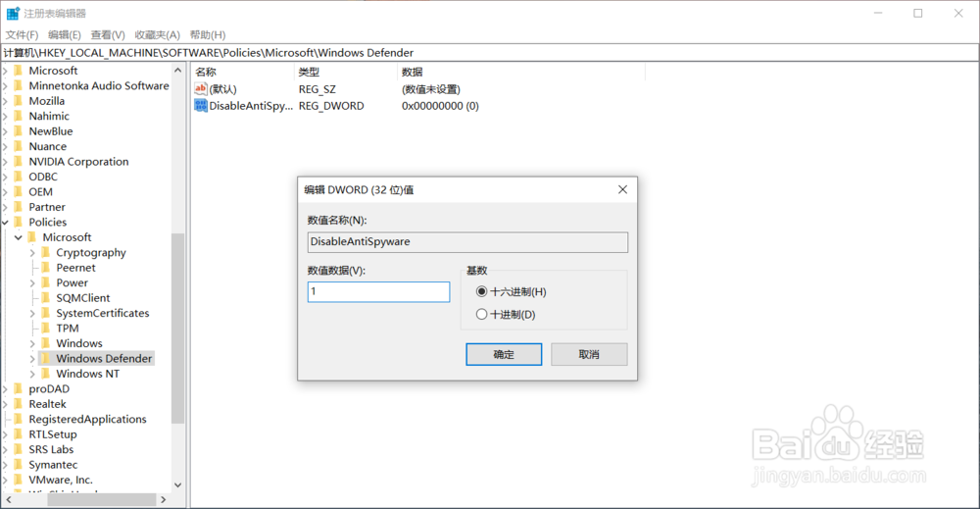Click the registry path address bar
Image resolution: width=980 pixels, height=509 pixels.
(489, 53)
